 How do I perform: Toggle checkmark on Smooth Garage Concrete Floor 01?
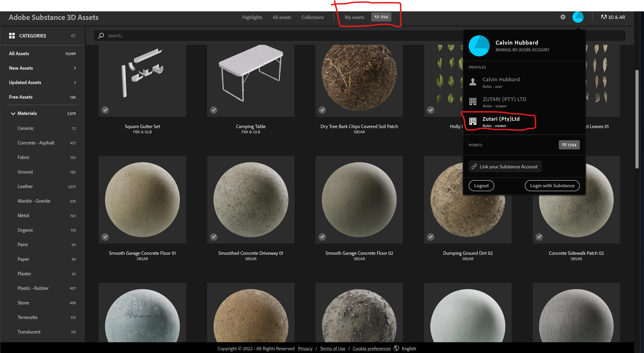click(x=105, y=236)
